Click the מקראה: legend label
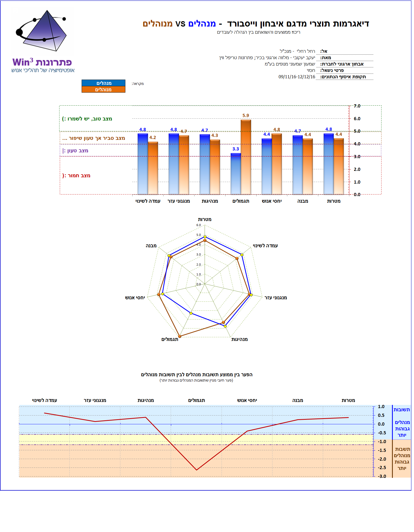414x532 pixels. coord(138,84)
